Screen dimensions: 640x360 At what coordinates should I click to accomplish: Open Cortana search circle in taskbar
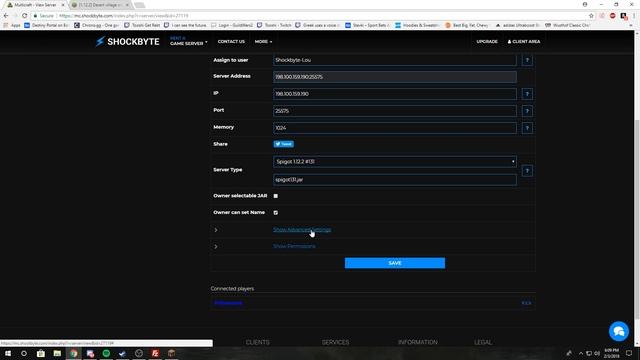point(24,353)
